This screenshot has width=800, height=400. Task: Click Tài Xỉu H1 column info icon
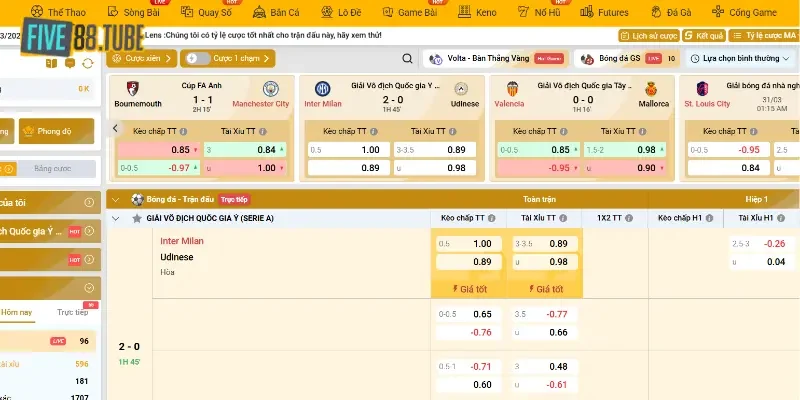(x=779, y=218)
